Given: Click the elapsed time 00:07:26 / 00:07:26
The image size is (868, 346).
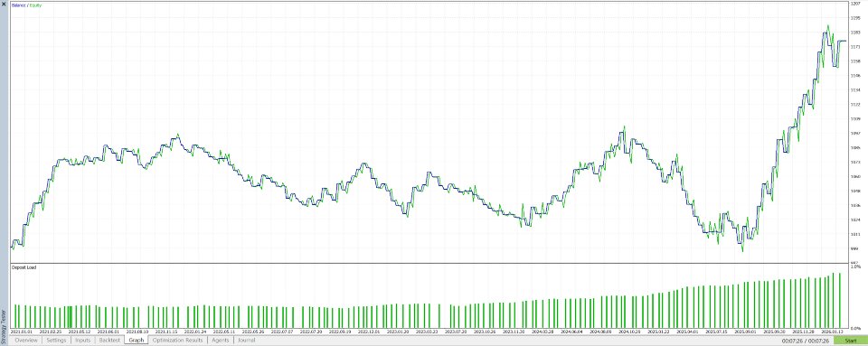Looking at the screenshot, I should point(805,341).
